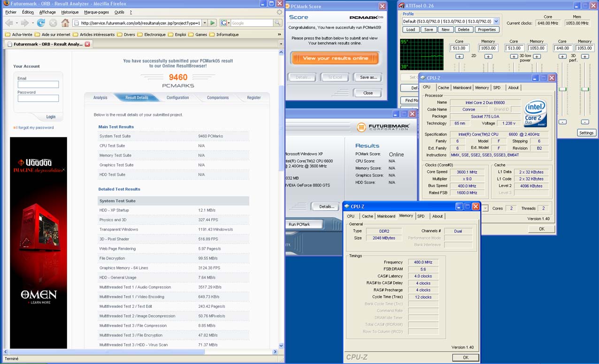
Task: Open the Fichier menu
Action: coord(10,12)
